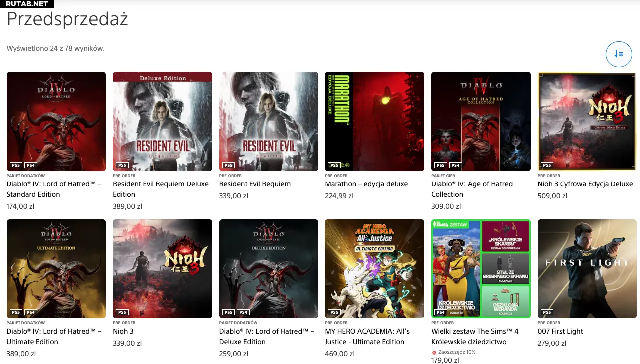Open the Resident Evil Requiem title link
Viewport: 640px width, 364px height.
tap(255, 184)
